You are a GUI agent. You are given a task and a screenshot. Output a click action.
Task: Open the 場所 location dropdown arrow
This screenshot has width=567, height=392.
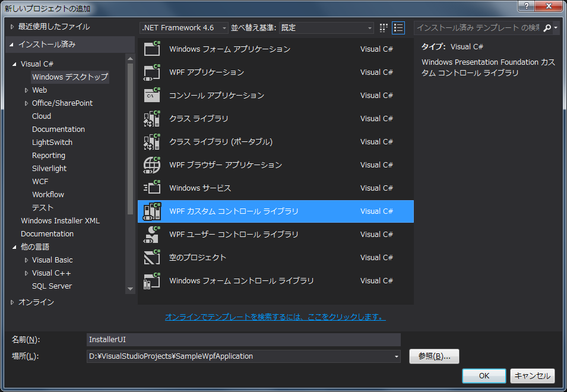[x=396, y=356]
